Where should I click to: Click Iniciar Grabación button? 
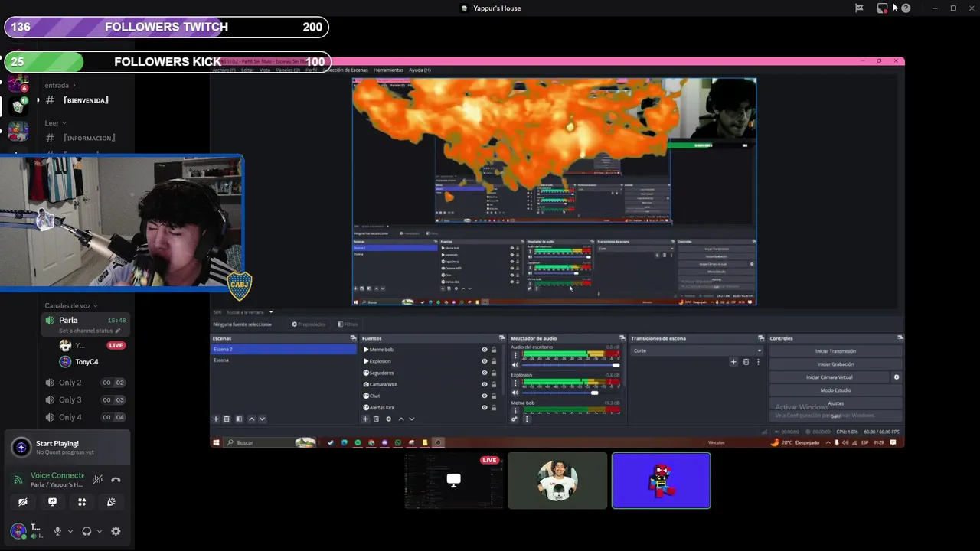[x=835, y=364]
